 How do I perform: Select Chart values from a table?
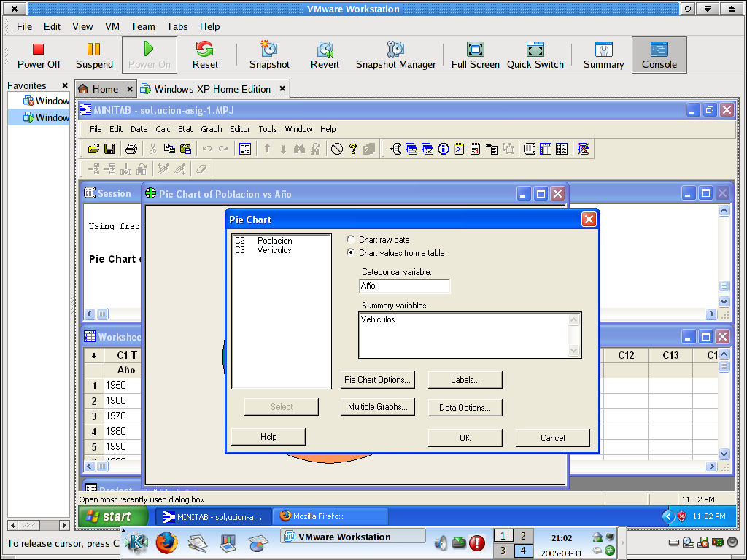pyautogui.click(x=351, y=253)
